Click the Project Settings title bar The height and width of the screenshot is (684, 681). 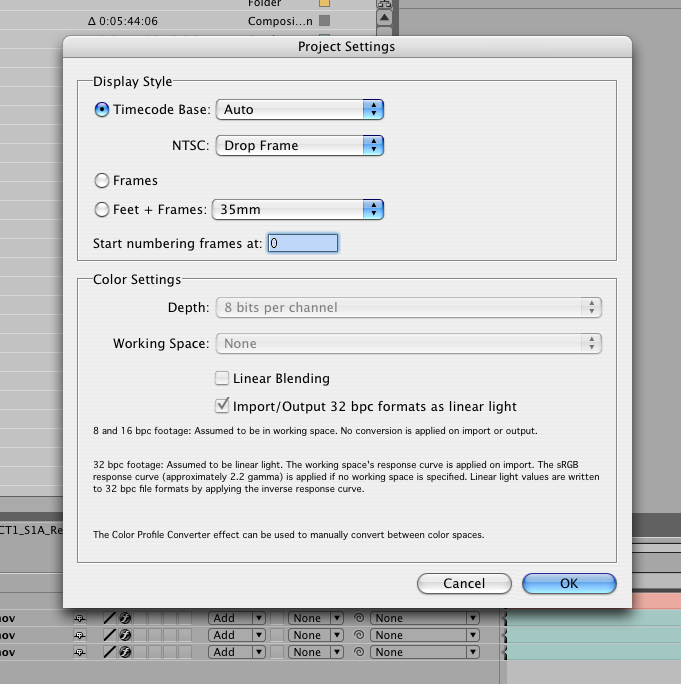coord(347,47)
